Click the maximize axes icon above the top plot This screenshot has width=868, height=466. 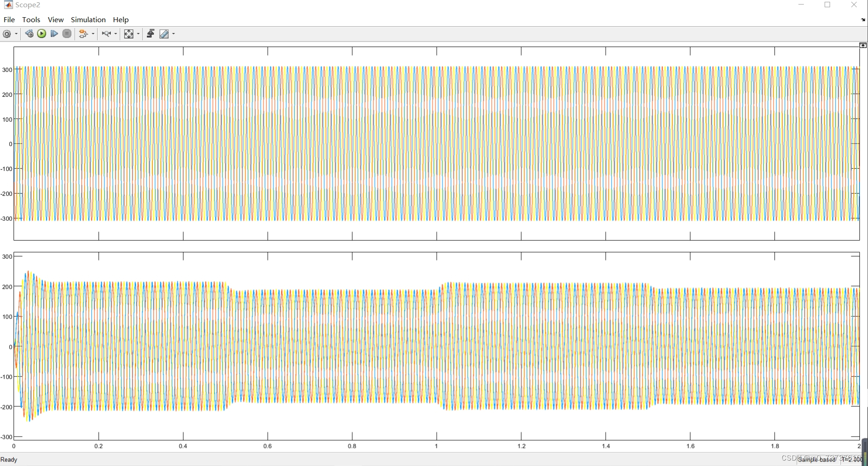(x=863, y=45)
